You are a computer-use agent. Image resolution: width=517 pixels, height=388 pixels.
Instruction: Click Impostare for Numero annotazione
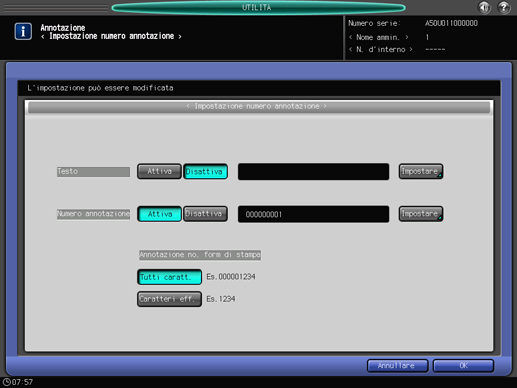(421, 214)
